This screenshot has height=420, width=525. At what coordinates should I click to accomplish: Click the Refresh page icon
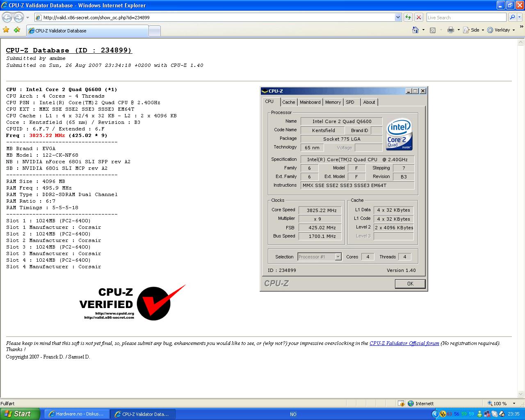click(x=408, y=17)
